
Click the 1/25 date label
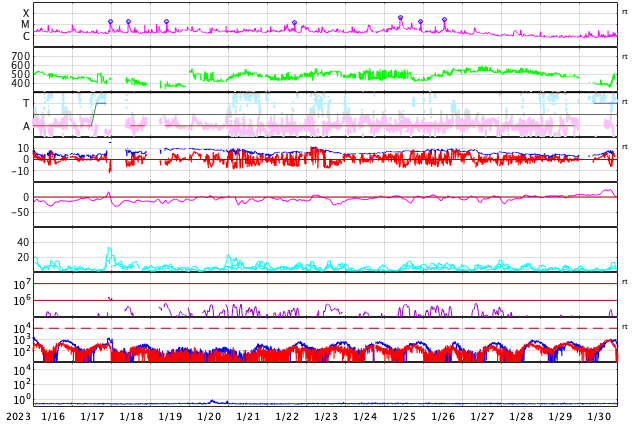(404, 417)
